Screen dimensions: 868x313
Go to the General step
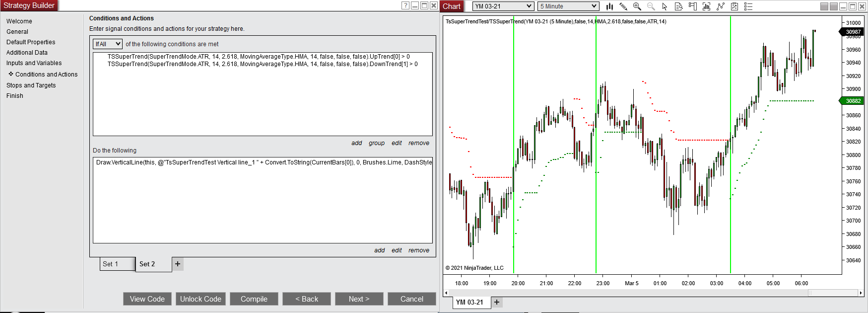click(x=17, y=32)
